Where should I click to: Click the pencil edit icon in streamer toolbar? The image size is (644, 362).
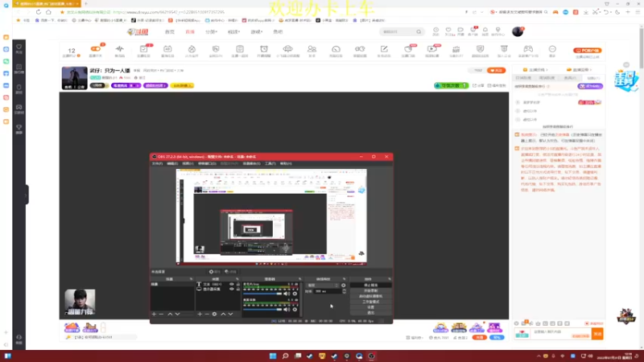pyautogui.click(x=384, y=51)
